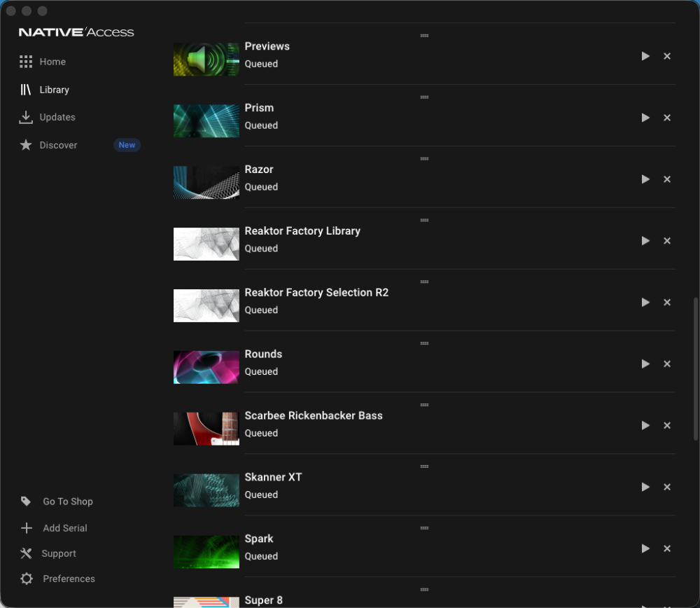Start the Razor install with play icon
Screen dimensions: 700x608
645,179
